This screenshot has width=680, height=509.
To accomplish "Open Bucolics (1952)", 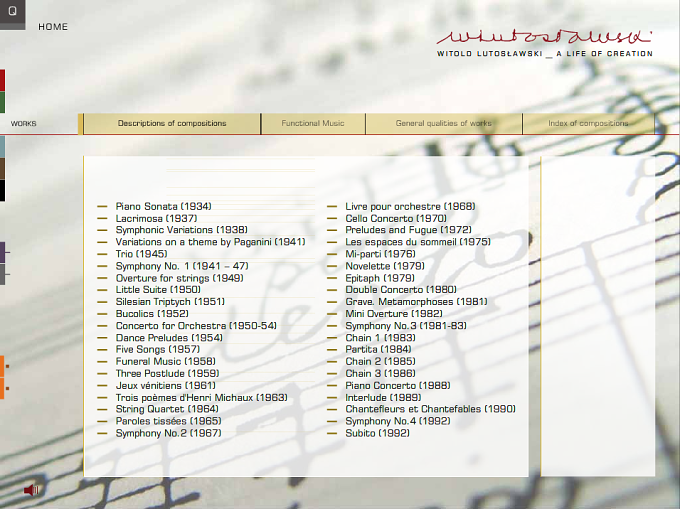I will [152, 314].
